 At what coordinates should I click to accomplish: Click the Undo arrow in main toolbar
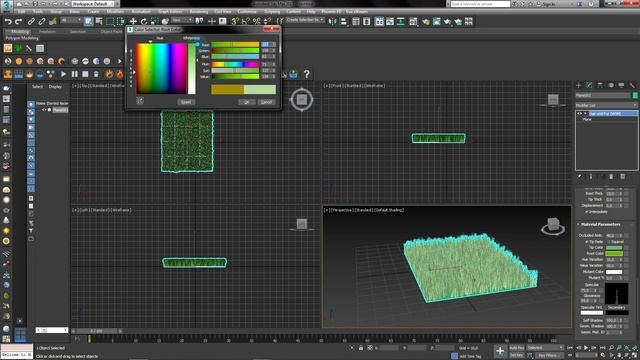[x=8, y=21]
